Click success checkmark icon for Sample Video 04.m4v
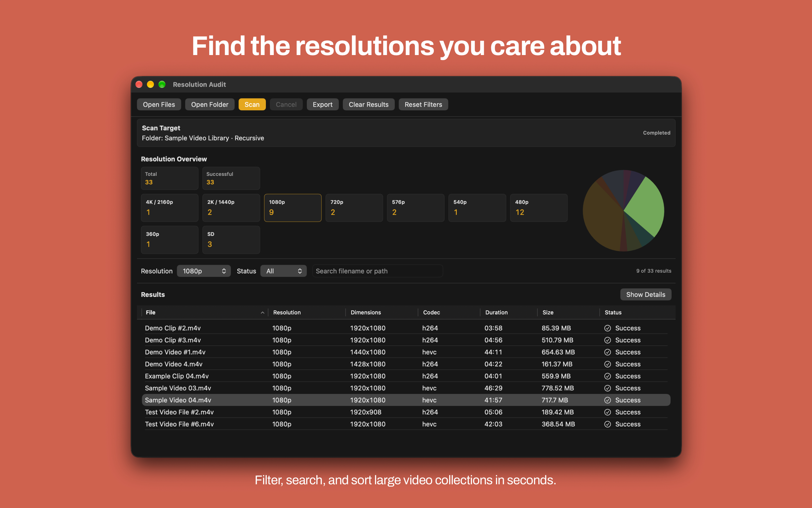This screenshot has width=812, height=508. click(x=607, y=400)
